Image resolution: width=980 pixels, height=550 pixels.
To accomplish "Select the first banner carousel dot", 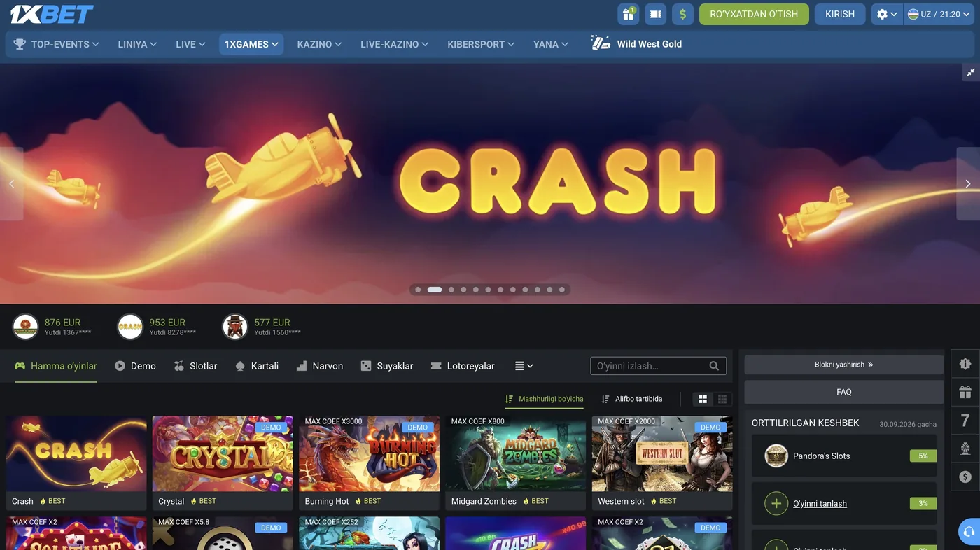I will point(418,290).
